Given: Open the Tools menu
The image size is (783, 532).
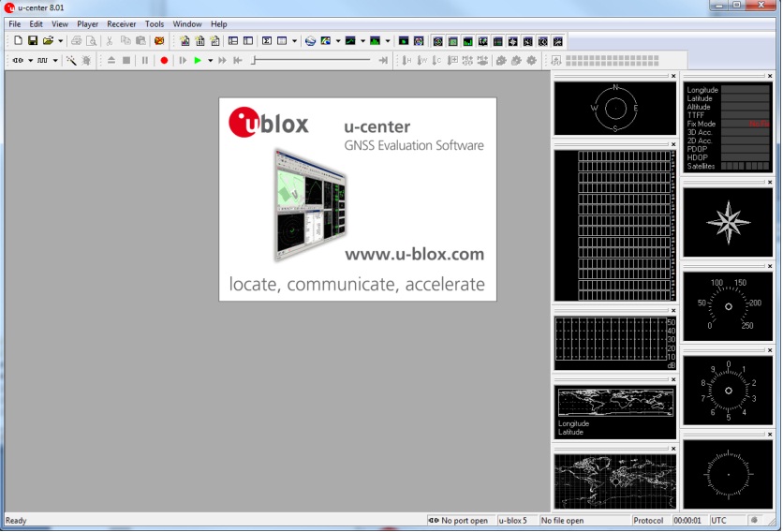Looking at the screenshot, I should click(155, 24).
